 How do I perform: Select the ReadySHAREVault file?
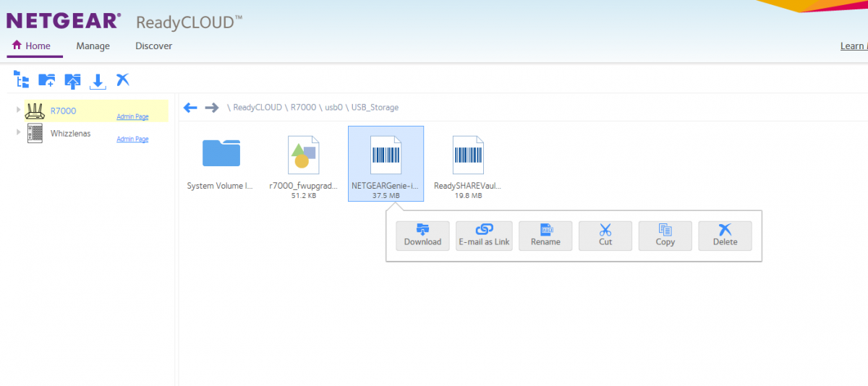[x=468, y=166]
